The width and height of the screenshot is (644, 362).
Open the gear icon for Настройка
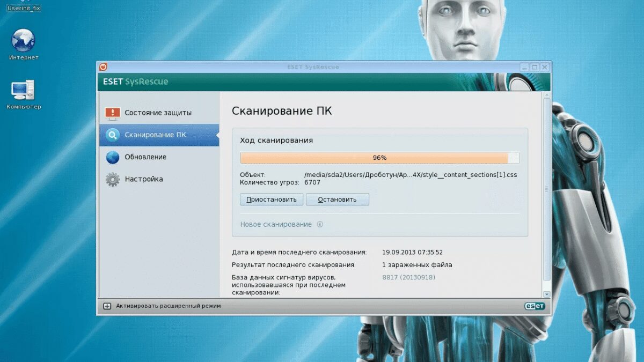tap(113, 179)
